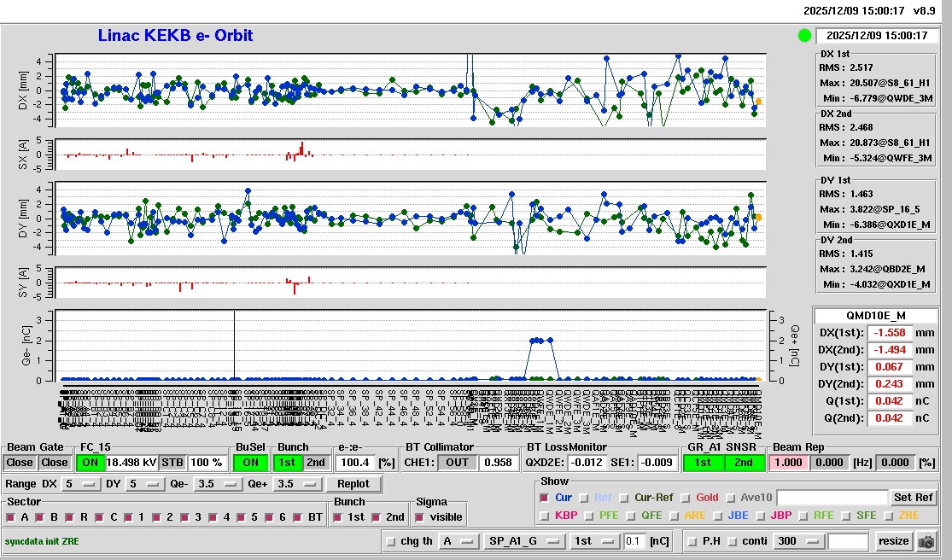This screenshot has width=952, height=560.
Task: Switch Bunch selector to 2nd
Action: (x=316, y=462)
